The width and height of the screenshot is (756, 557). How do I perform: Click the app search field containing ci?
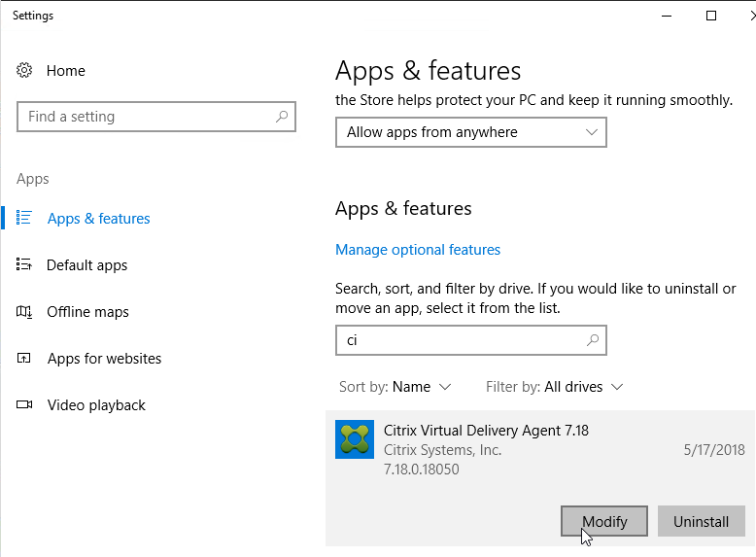click(471, 340)
